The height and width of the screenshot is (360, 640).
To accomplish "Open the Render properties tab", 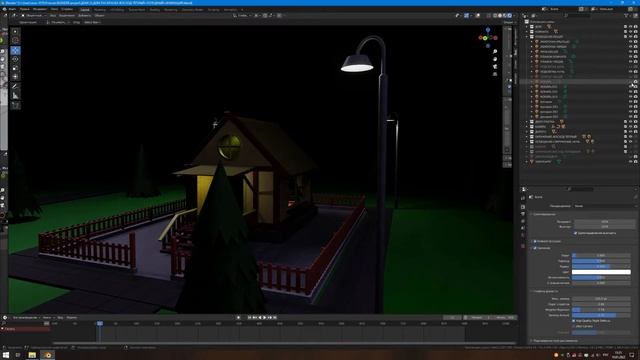I will point(523,207).
